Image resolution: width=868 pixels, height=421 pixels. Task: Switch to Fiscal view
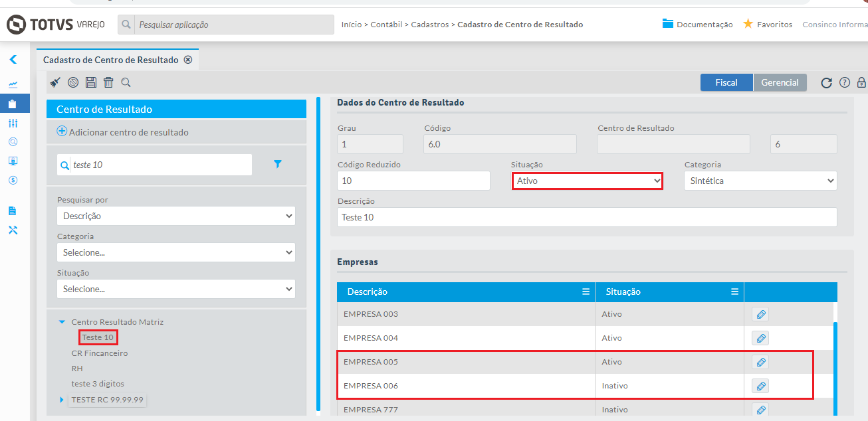(x=726, y=82)
